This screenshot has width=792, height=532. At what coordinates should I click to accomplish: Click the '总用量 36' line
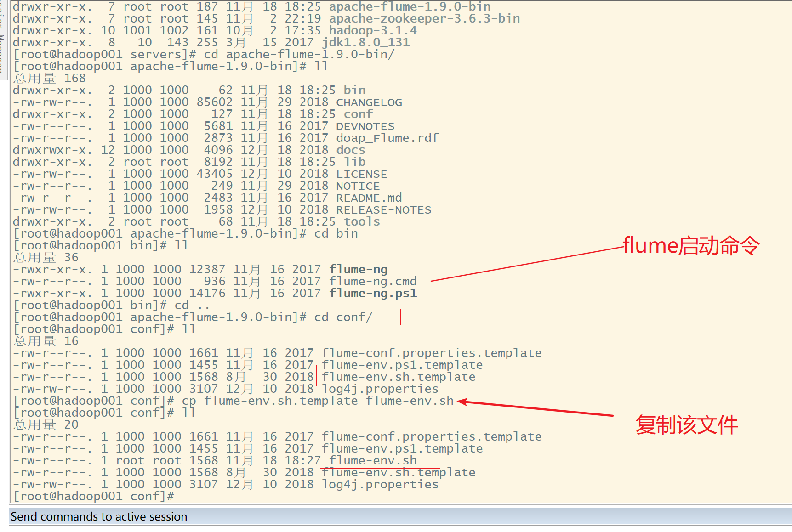(46, 258)
